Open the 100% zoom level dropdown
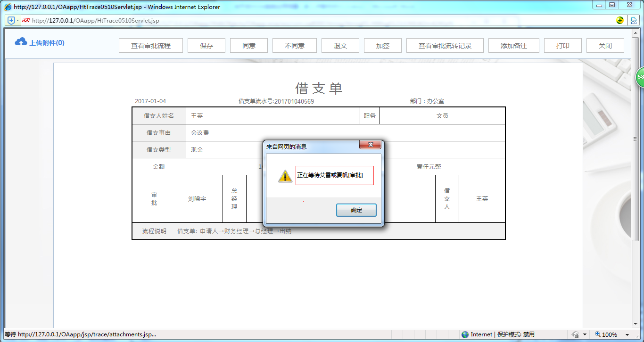The width and height of the screenshot is (644, 342). point(627,335)
